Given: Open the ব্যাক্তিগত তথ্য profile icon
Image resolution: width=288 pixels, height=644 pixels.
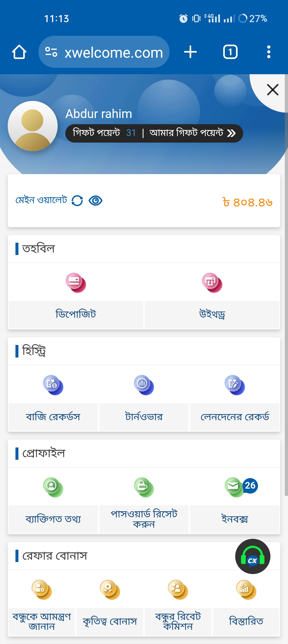Looking at the screenshot, I should coord(53,487).
